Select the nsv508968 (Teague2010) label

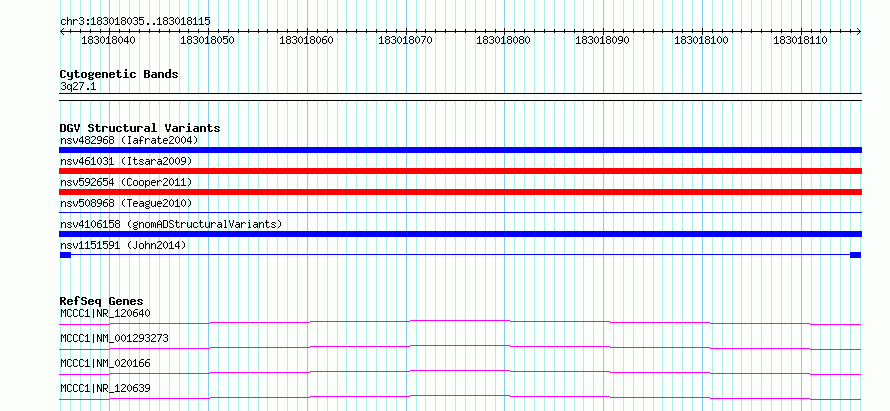tap(126, 203)
